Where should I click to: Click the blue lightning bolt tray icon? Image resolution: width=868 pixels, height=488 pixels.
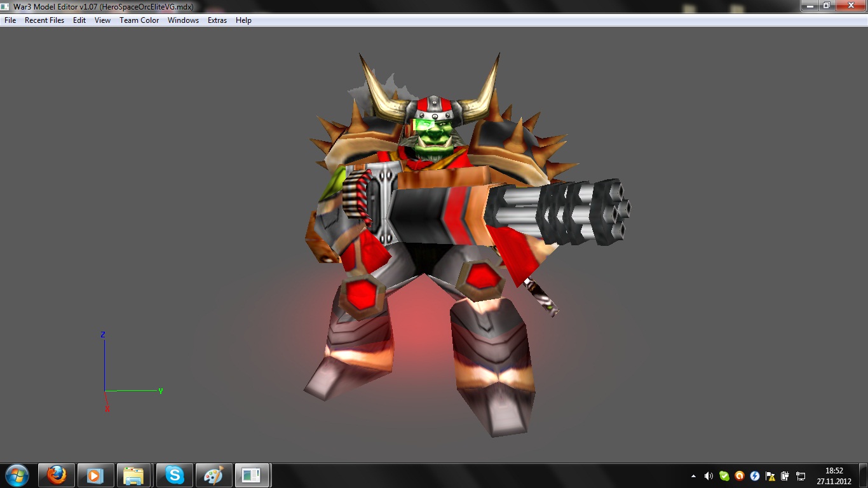[x=755, y=475]
